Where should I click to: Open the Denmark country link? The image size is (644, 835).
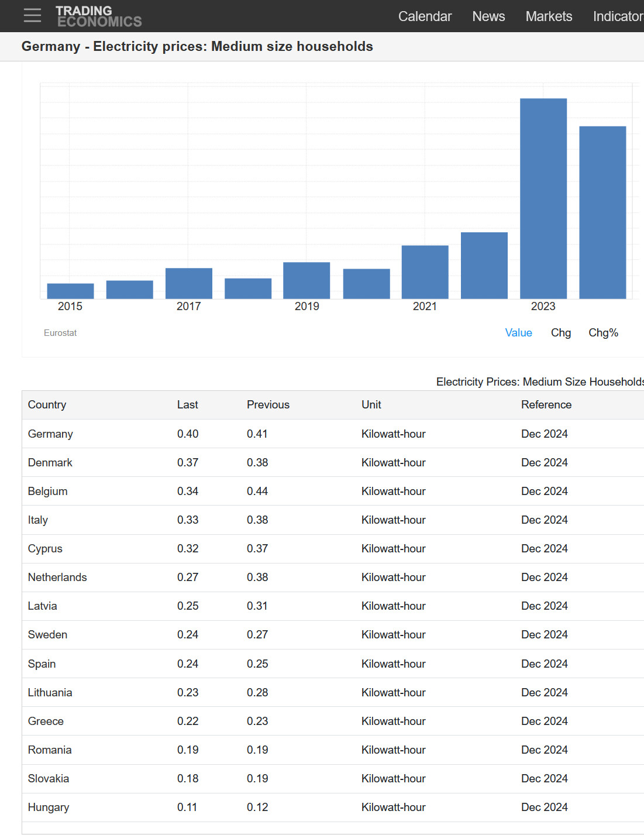click(50, 462)
